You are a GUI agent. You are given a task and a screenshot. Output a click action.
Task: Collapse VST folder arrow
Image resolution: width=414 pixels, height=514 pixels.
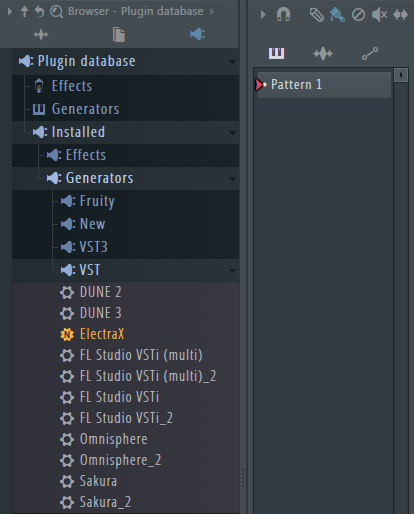tap(232, 271)
